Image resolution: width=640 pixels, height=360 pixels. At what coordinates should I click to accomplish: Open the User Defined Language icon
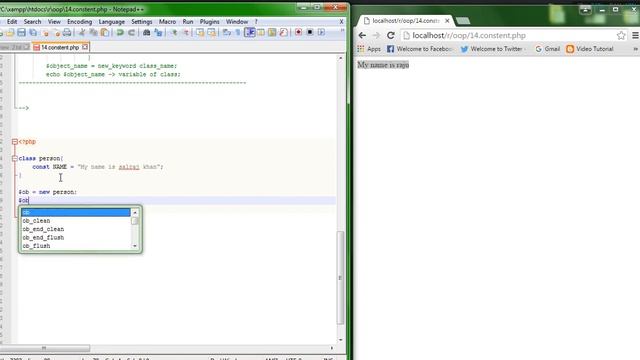[261, 32]
